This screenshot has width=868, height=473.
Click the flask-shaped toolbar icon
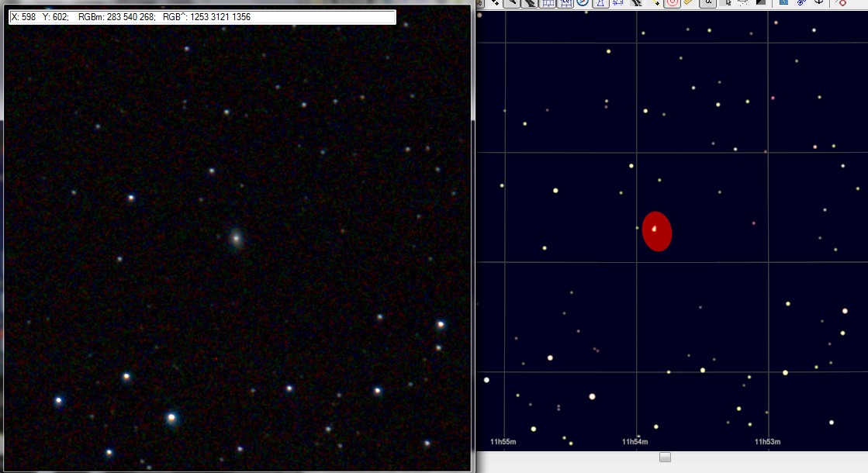(x=600, y=3)
